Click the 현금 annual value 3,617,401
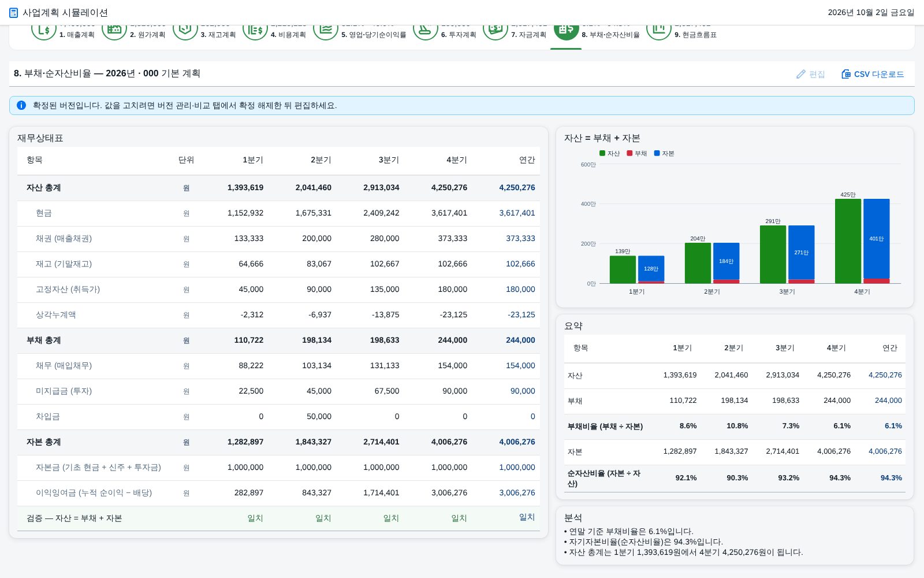 (x=517, y=213)
